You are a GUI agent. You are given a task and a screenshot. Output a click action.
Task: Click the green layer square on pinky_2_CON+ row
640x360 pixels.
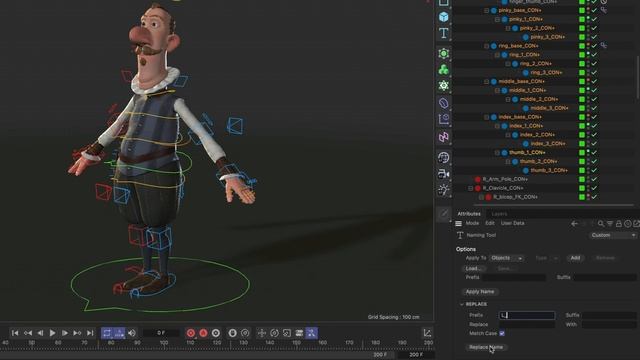pos(582,28)
